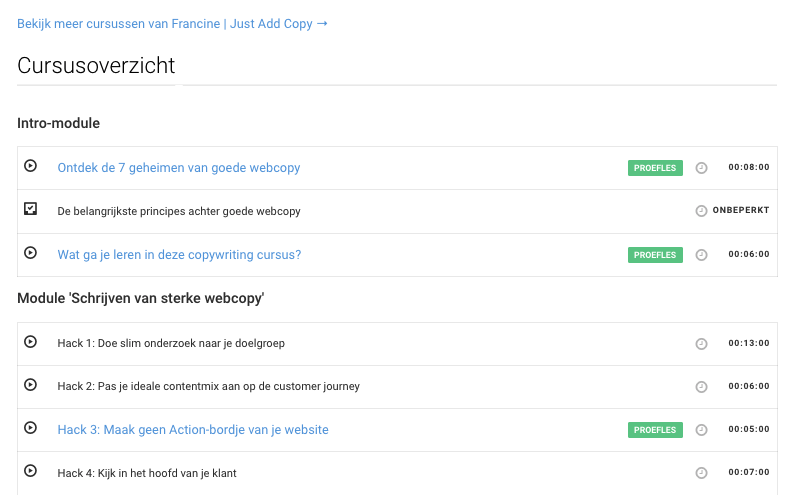This screenshot has height=495, width=791.
Task: Click clock icon in the 00:08:00 row
Action: click(701, 168)
